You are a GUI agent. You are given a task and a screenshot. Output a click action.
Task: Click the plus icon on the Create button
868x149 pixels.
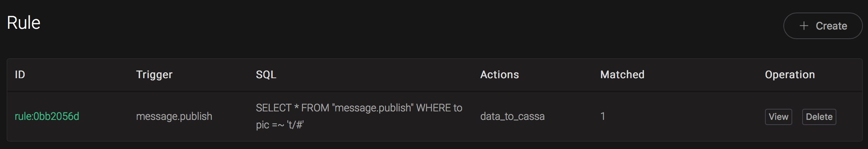coord(804,26)
